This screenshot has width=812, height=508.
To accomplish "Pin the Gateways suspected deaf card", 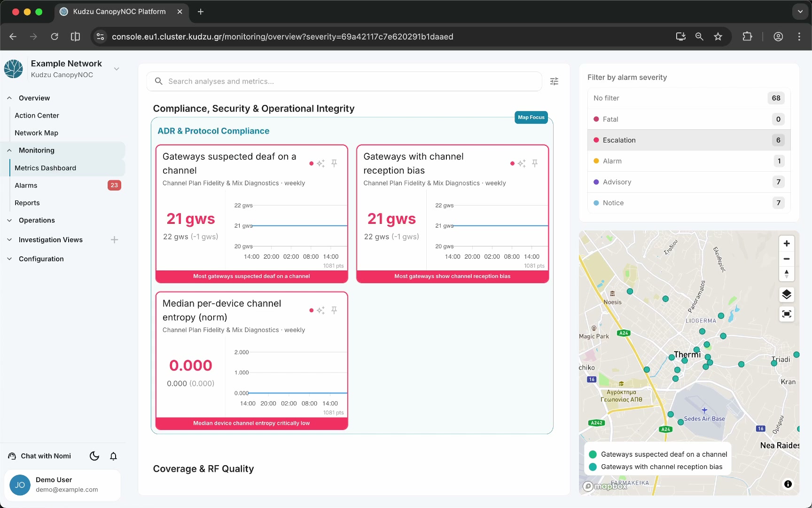I will click(x=334, y=163).
